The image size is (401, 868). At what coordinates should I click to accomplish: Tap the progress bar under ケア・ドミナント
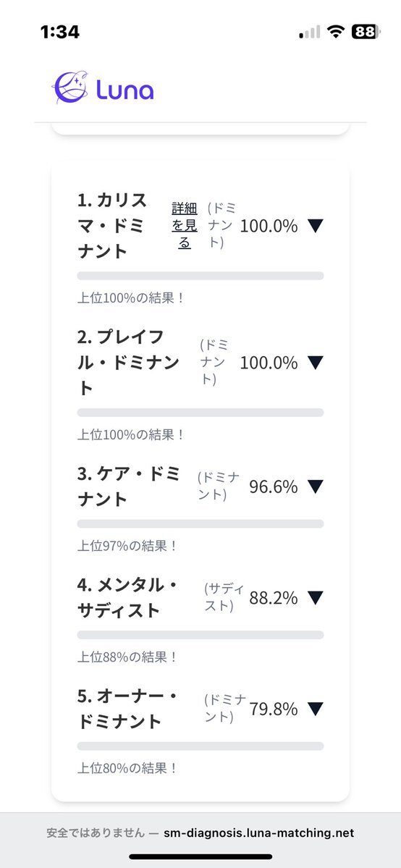pos(200,523)
